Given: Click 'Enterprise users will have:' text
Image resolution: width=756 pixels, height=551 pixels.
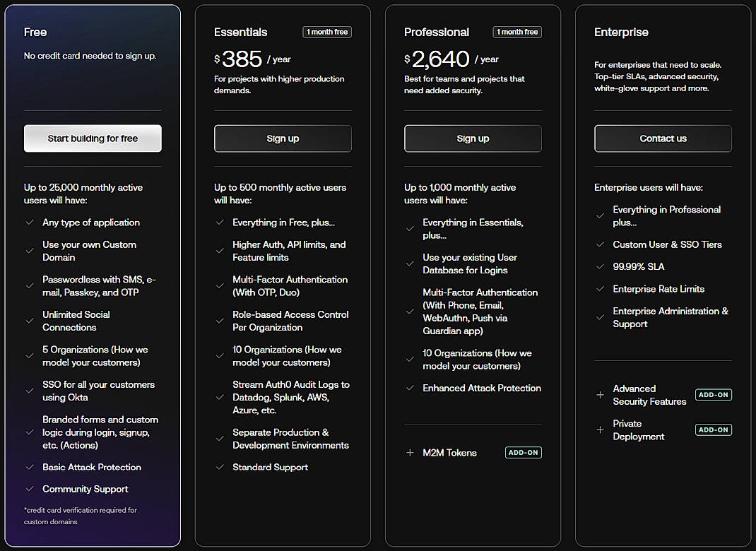Looking at the screenshot, I should coord(649,187).
